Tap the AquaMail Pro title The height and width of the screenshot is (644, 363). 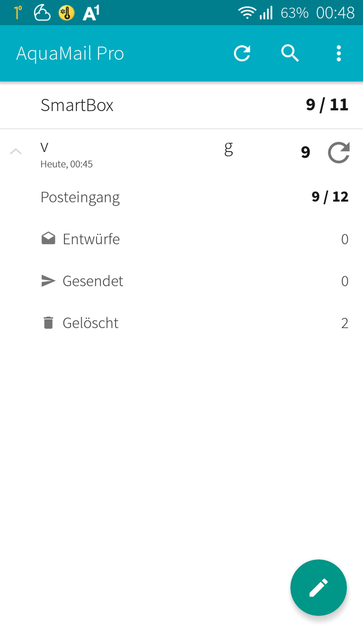(70, 54)
